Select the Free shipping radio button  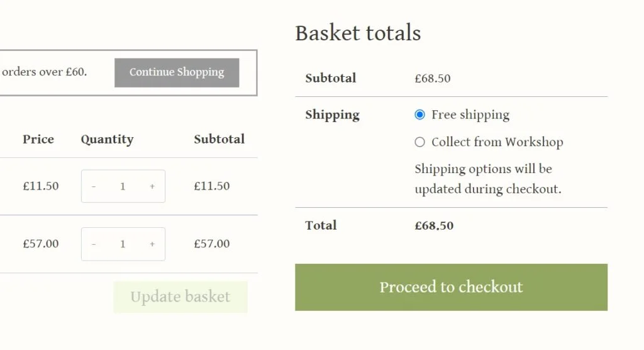420,115
